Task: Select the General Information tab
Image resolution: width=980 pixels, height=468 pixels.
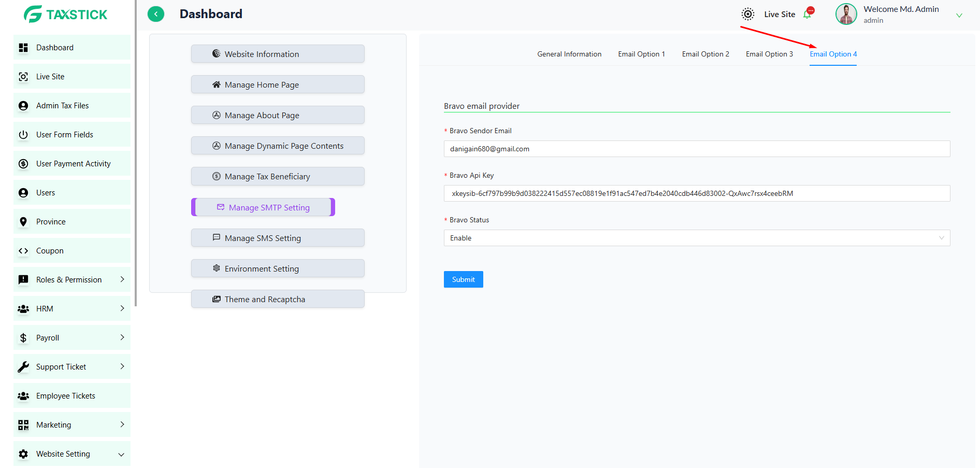Action: pos(569,54)
